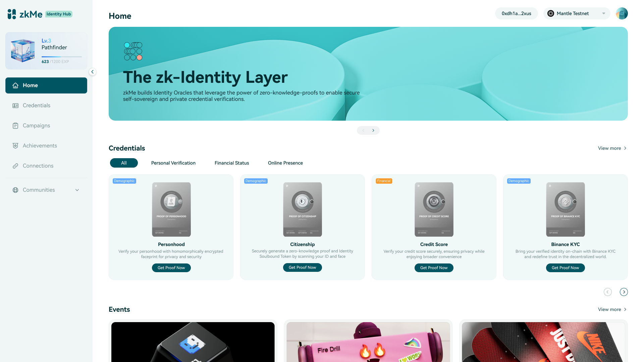Open the profile avatar at top right
Screen dimensions: 644x362
[x=622, y=13]
